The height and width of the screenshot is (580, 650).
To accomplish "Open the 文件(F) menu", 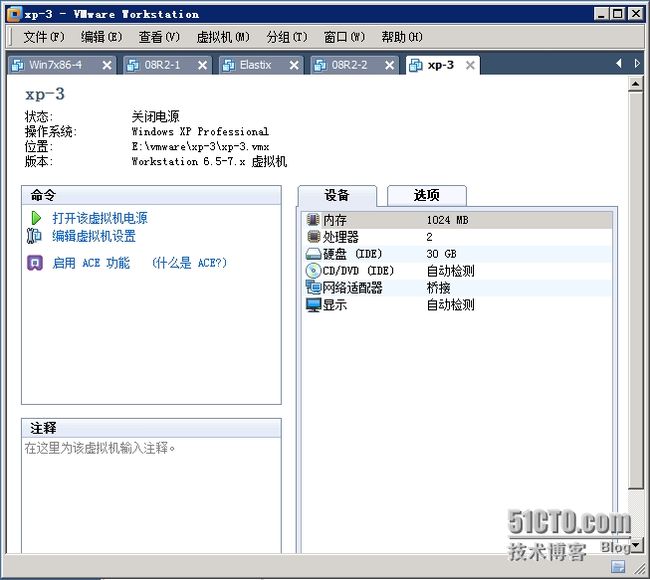I will pos(44,37).
